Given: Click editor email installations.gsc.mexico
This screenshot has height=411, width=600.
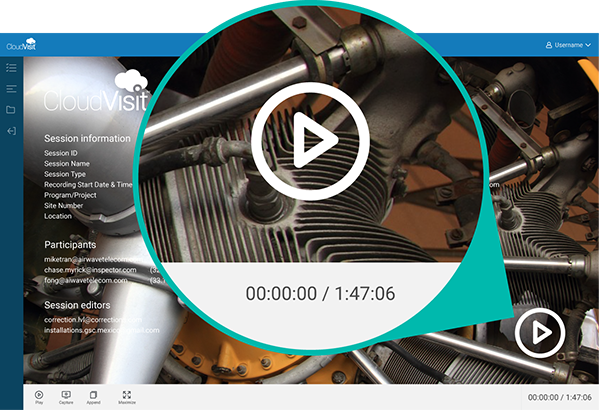Looking at the screenshot, I should [101, 330].
